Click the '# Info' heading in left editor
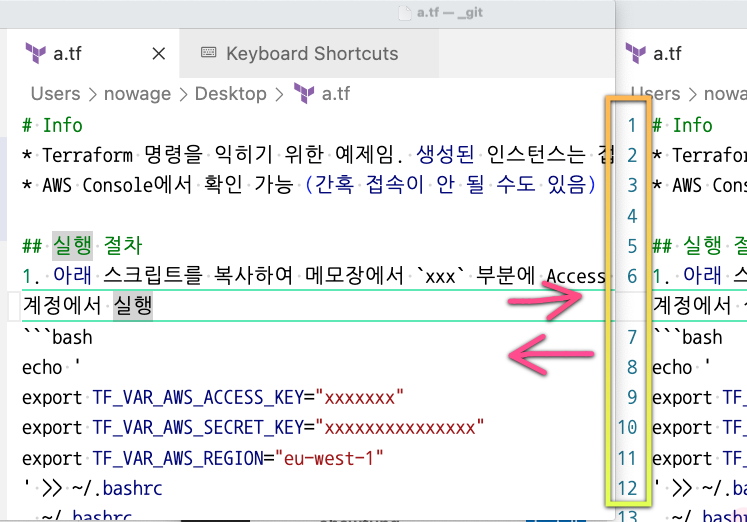This screenshot has height=522, width=747. click(52, 125)
